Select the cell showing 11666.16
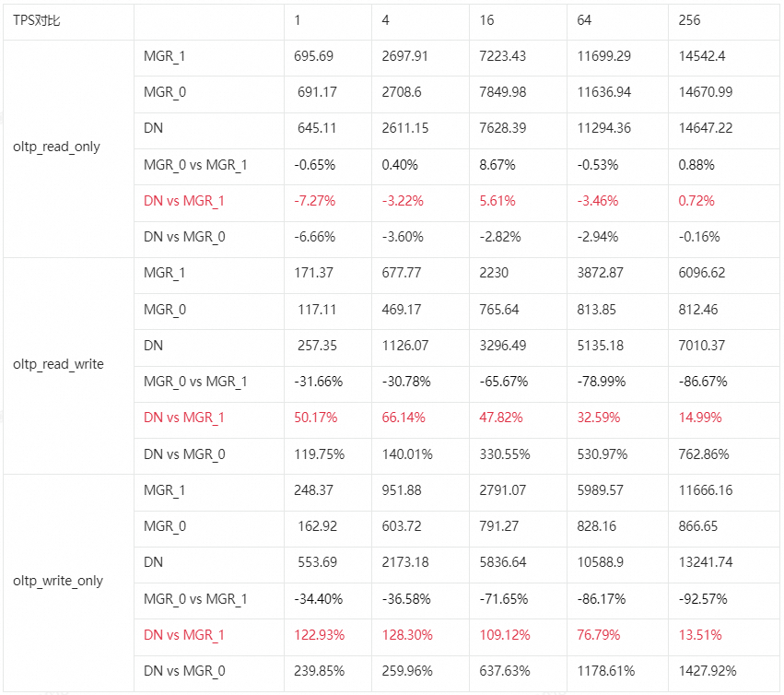 pos(706,490)
